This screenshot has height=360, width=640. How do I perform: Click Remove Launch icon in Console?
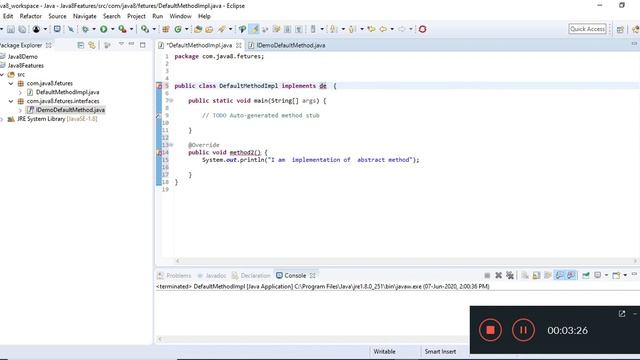(x=498, y=276)
